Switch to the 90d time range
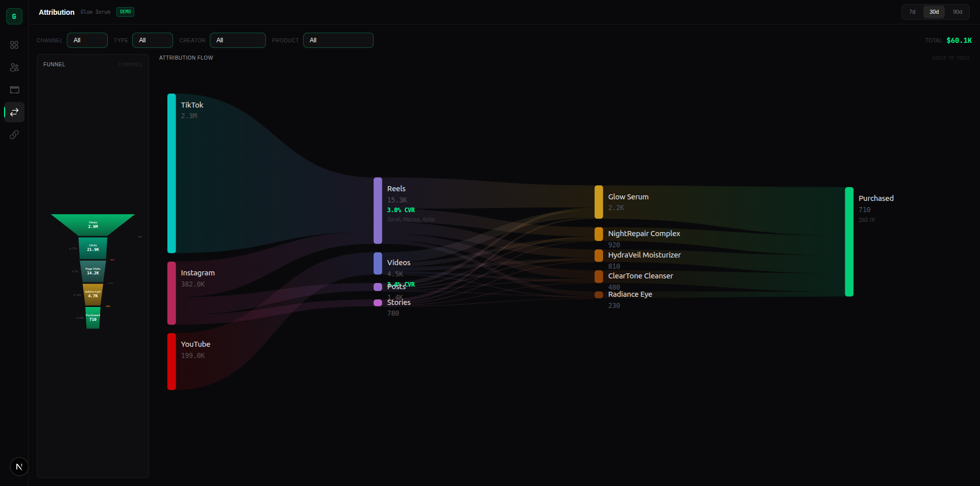This screenshot has height=486, width=980. click(958, 12)
